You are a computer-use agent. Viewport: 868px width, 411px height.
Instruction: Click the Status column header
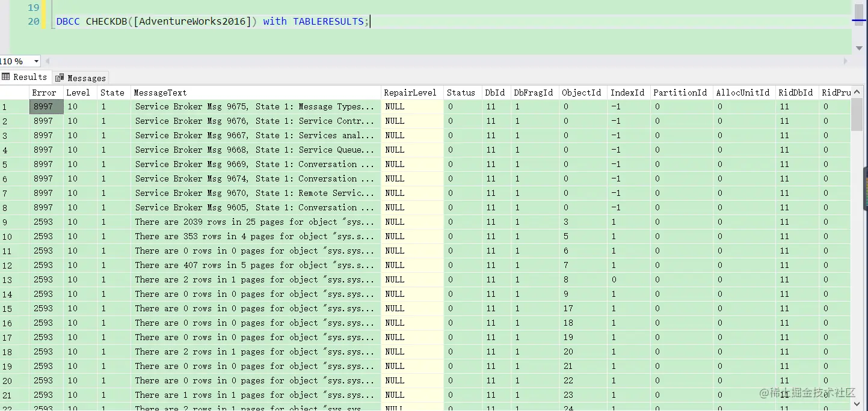[x=462, y=93]
